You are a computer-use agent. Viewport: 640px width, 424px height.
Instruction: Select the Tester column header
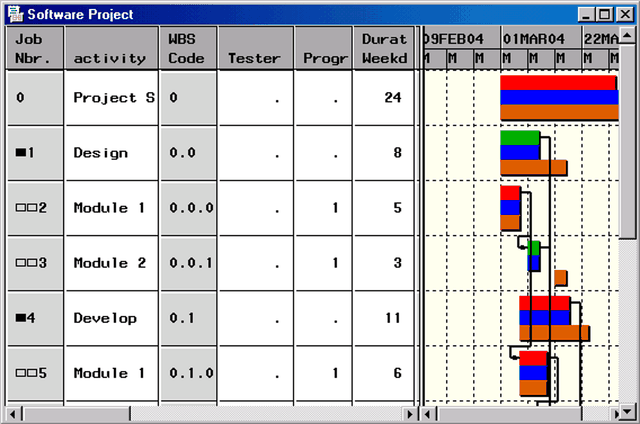pyautogui.click(x=254, y=48)
